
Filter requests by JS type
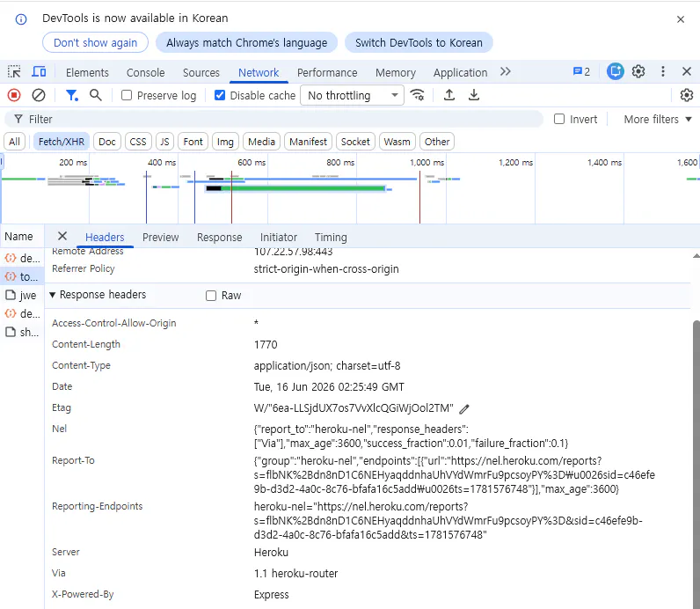(164, 142)
